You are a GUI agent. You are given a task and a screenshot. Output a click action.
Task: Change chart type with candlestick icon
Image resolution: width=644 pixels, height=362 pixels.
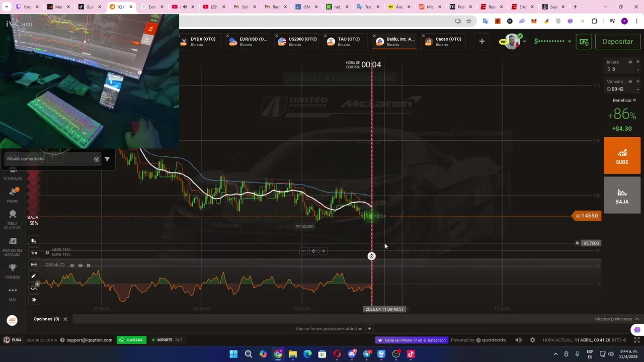(34, 241)
